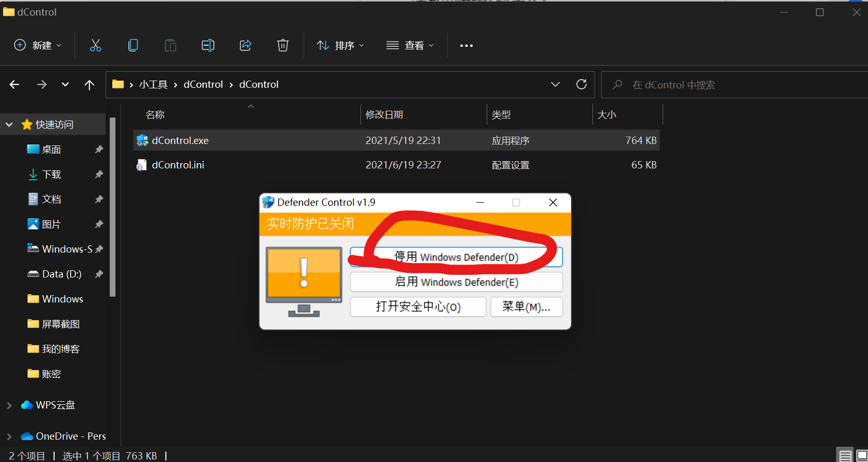Expand the OneDrive tree node

pyautogui.click(x=9, y=437)
